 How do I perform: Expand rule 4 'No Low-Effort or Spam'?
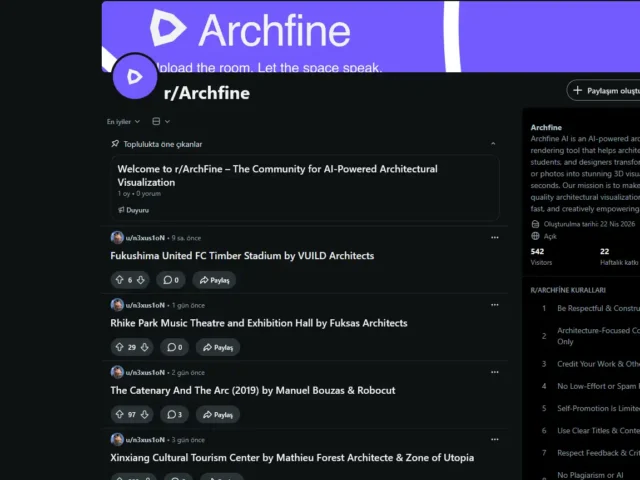(590, 386)
